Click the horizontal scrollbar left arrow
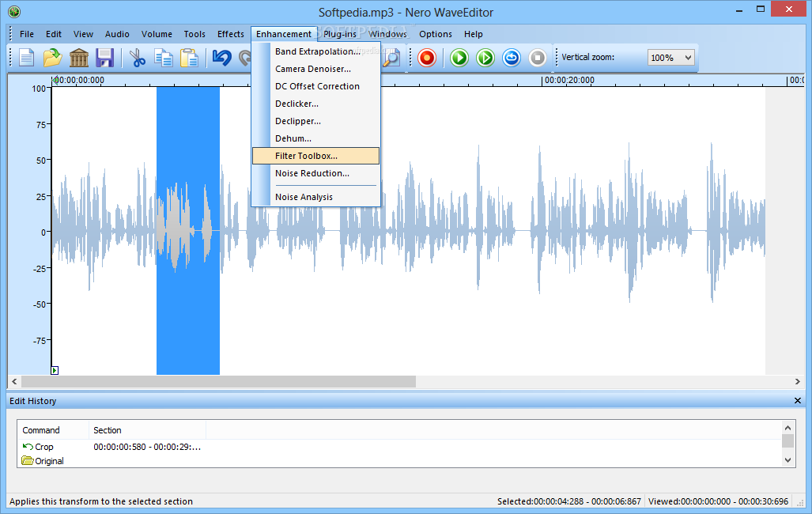The width and height of the screenshot is (812, 514). (14, 381)
